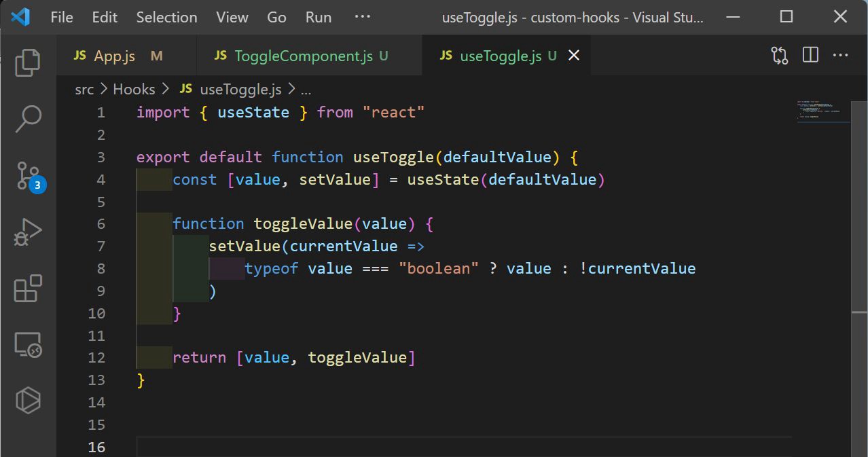The height and width of the screenshot is (457, 868).
Task: Click return keyword on line 12
Action: coord(199,358)
